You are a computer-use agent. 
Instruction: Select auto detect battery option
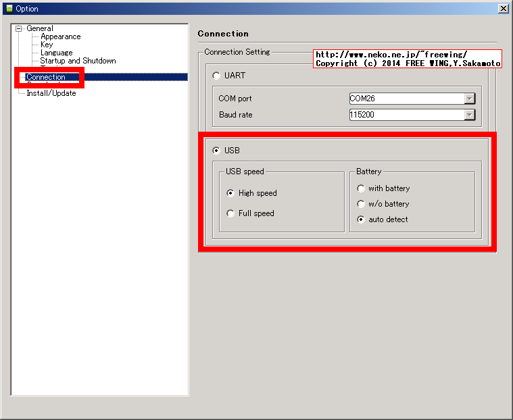pyautogui.click(x=361, y=219)
